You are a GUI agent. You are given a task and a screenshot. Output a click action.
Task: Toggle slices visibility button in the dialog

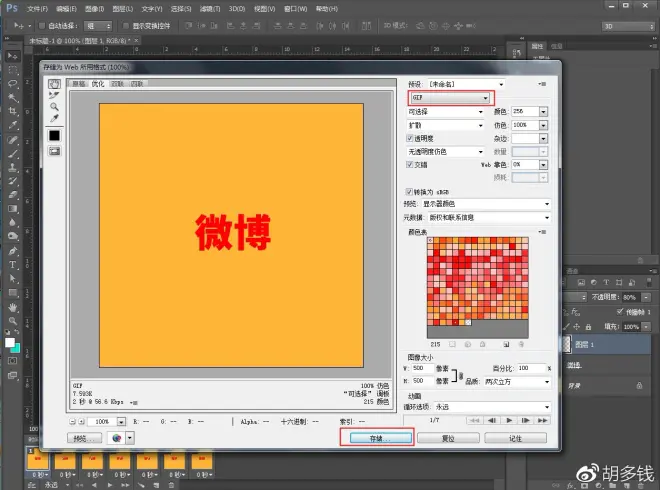[x=54, y=151]
